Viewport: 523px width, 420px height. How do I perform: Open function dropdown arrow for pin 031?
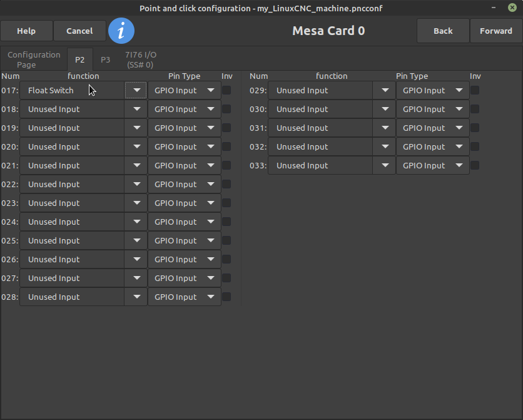point(385,128)
